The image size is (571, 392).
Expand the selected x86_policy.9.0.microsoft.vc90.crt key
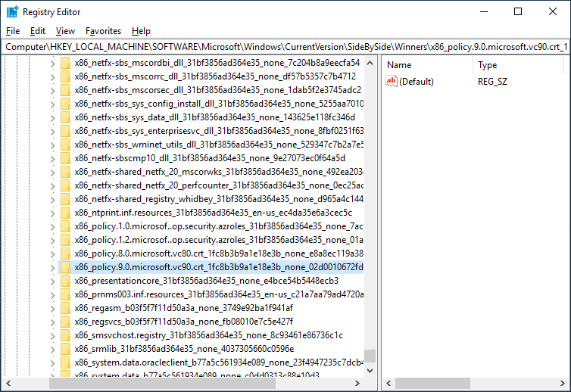(x=52, y=268)
